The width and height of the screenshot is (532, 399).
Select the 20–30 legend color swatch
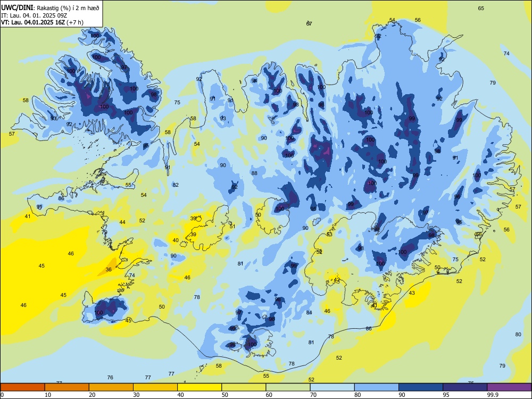pyautogui.click(x=111, y=387)
